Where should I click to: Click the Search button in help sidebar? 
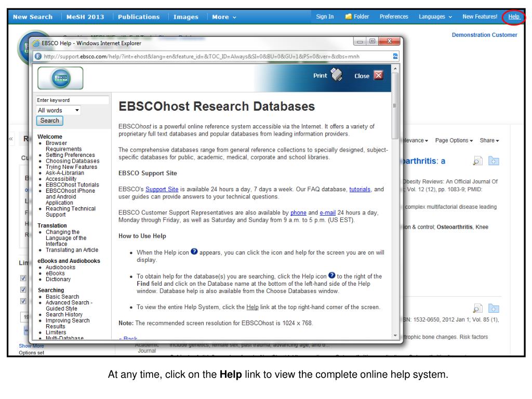point(49,121)
